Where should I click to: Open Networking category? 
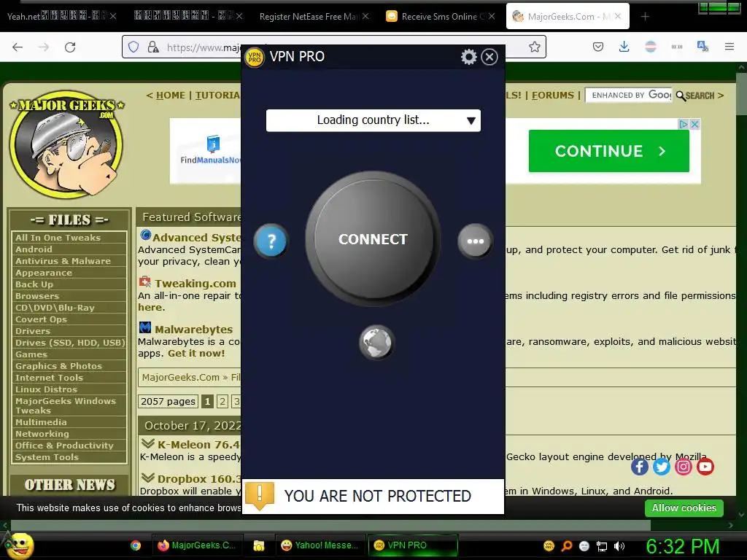42,434
